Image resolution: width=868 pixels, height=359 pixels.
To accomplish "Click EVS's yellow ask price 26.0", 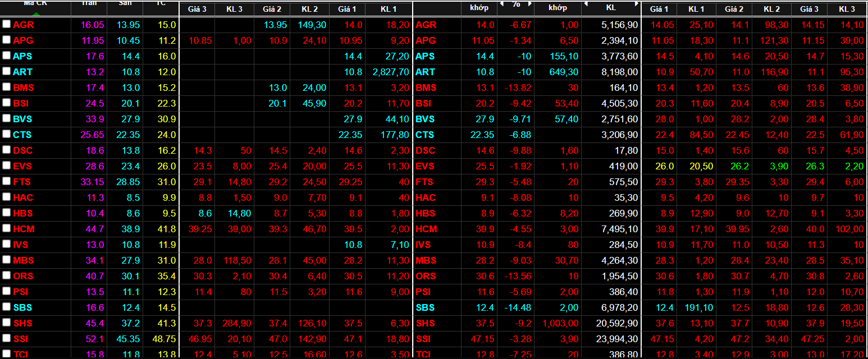I will [x=666, y=166].
